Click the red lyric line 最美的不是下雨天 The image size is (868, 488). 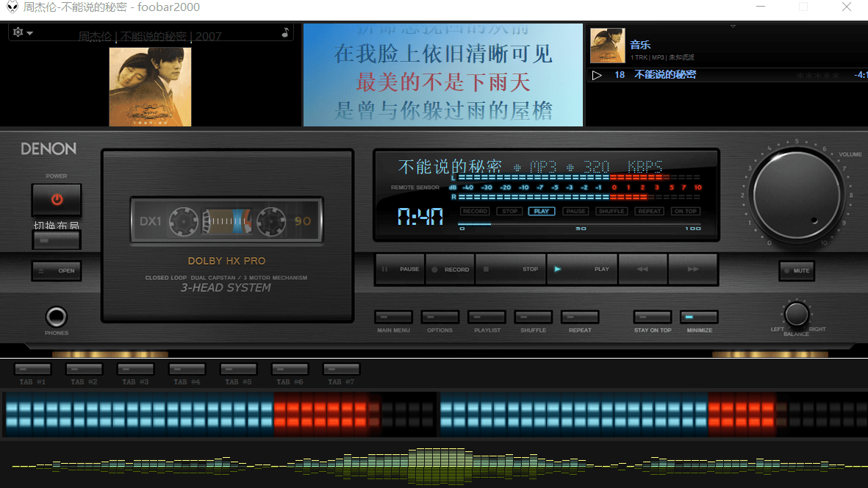(443, 82)
